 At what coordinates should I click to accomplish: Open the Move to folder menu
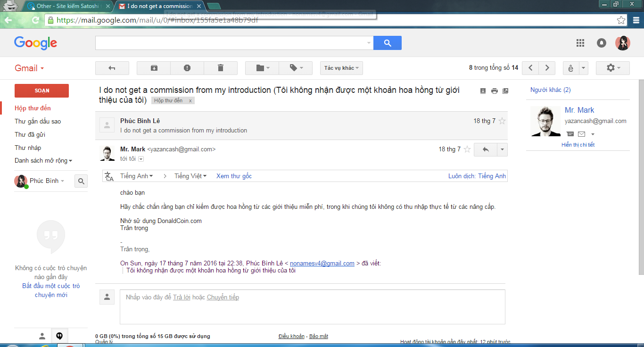[262, 68]
